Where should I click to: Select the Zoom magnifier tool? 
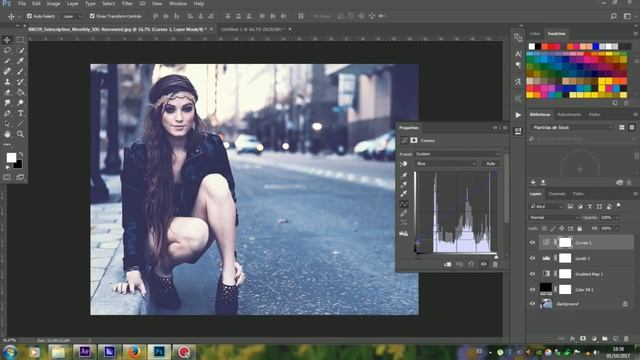(20, 134)
